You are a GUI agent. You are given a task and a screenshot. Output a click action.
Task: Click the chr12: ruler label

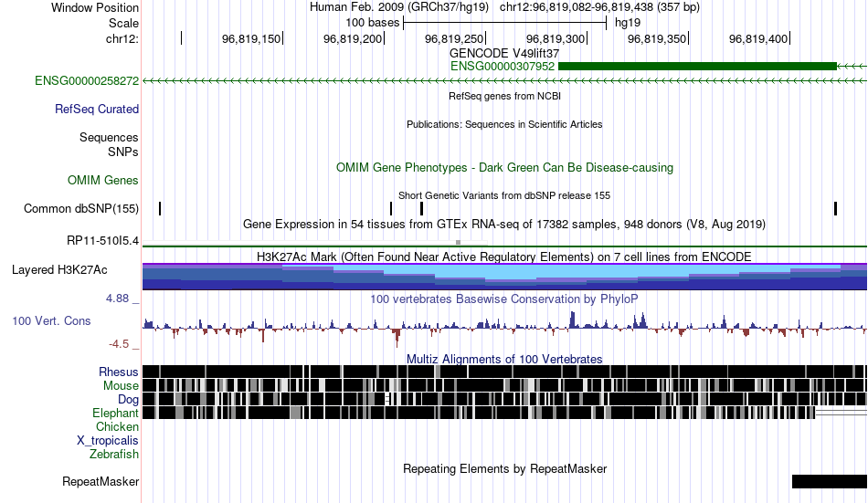pyautogui.click(x=122, y=38)
